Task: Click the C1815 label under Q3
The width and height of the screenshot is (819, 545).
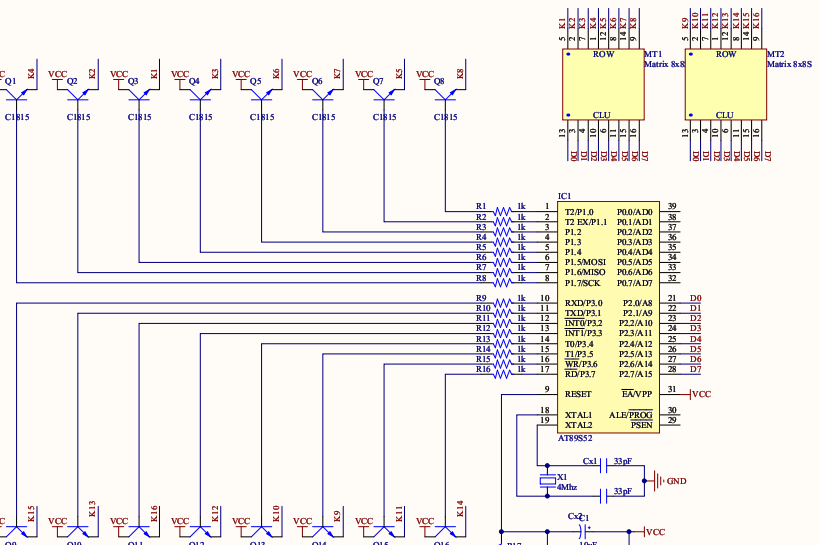Action: [x=139, y=117]
